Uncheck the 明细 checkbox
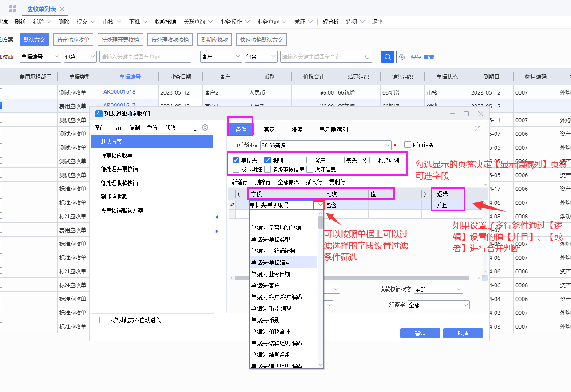 tap(267, 160)
